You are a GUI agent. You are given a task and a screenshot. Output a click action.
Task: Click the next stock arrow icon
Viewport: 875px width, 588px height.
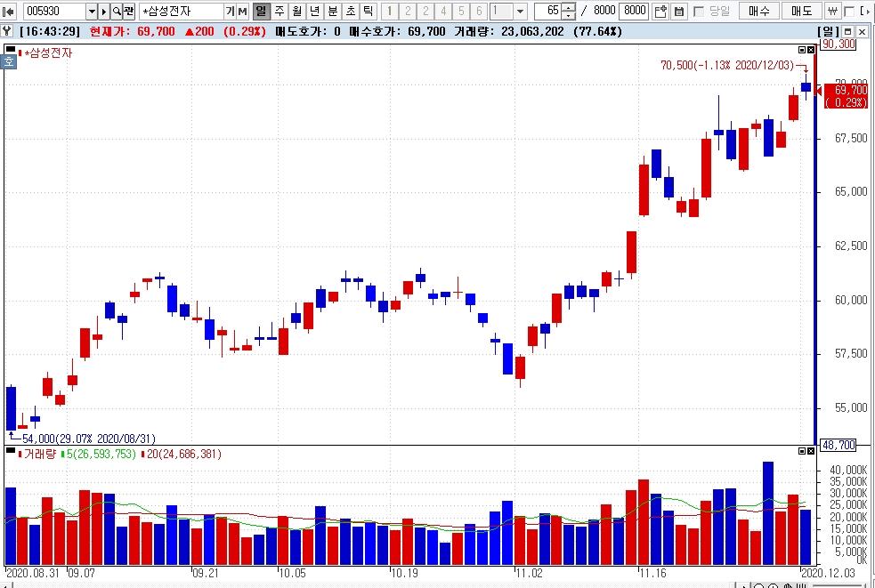tap(104, 11)
